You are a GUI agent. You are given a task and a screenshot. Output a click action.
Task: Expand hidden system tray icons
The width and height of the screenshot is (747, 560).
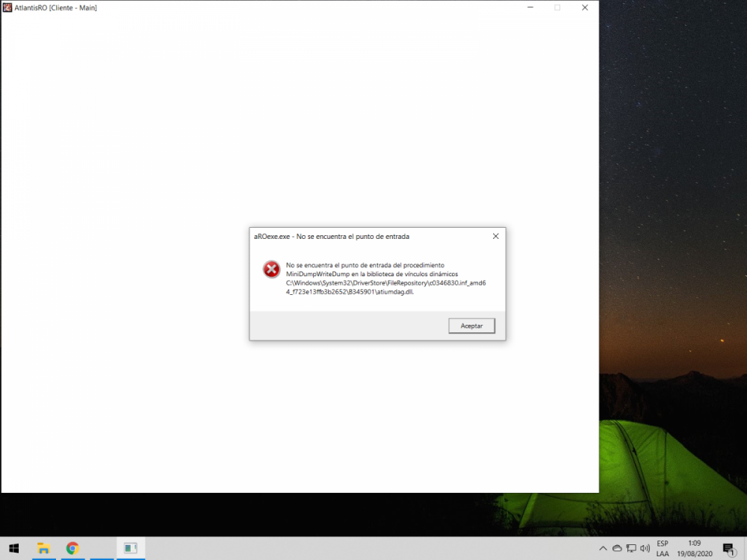click(x=603, y=547)
